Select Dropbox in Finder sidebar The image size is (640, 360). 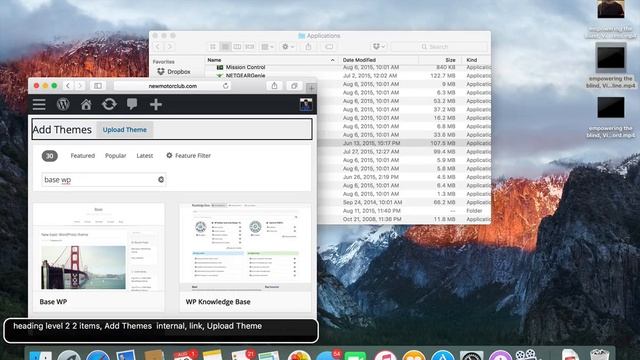(174, 71)
